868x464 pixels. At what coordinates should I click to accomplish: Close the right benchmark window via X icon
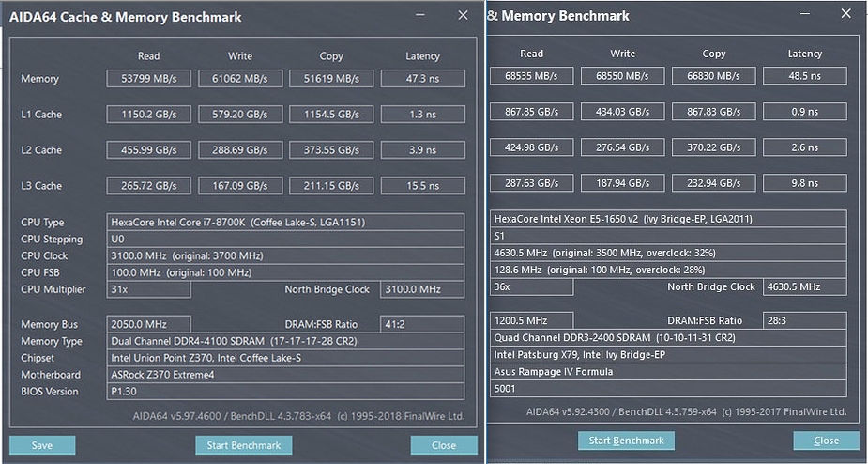847,13
